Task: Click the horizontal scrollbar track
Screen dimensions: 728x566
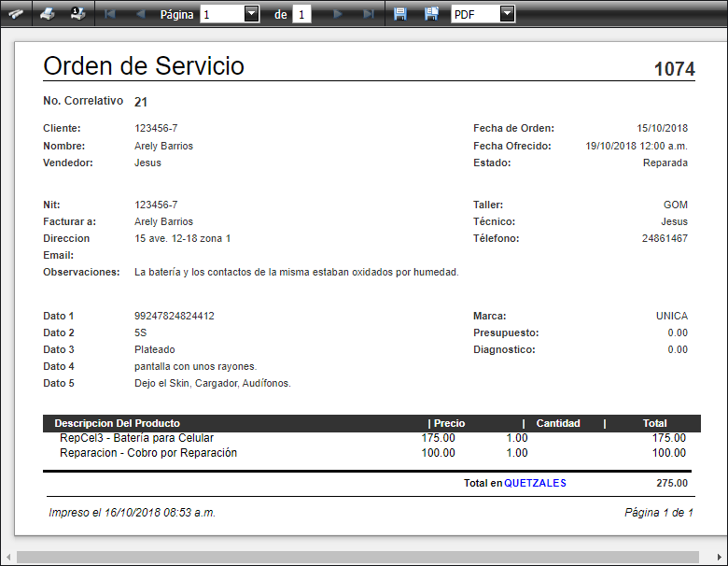Action: click(357, 557)
